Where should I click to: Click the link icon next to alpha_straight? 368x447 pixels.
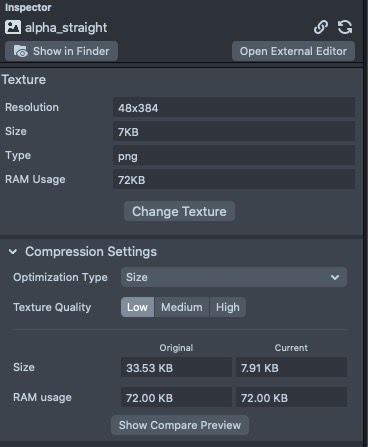(x=321, y=27)
